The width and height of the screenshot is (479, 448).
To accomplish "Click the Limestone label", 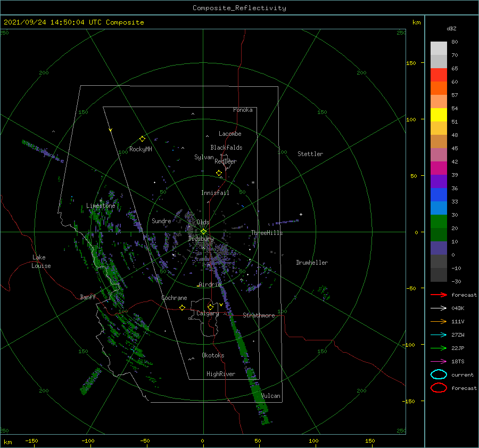I will [x=101, y=206].
